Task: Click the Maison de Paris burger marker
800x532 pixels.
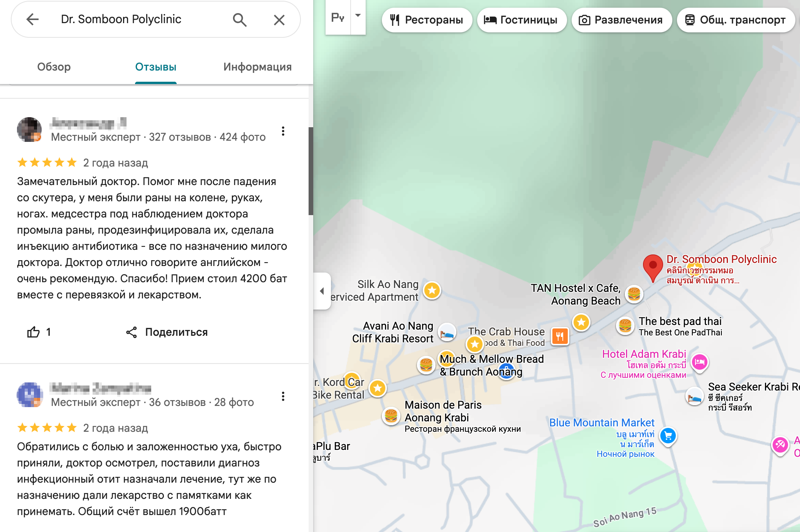Action: (x=391, y=416)
